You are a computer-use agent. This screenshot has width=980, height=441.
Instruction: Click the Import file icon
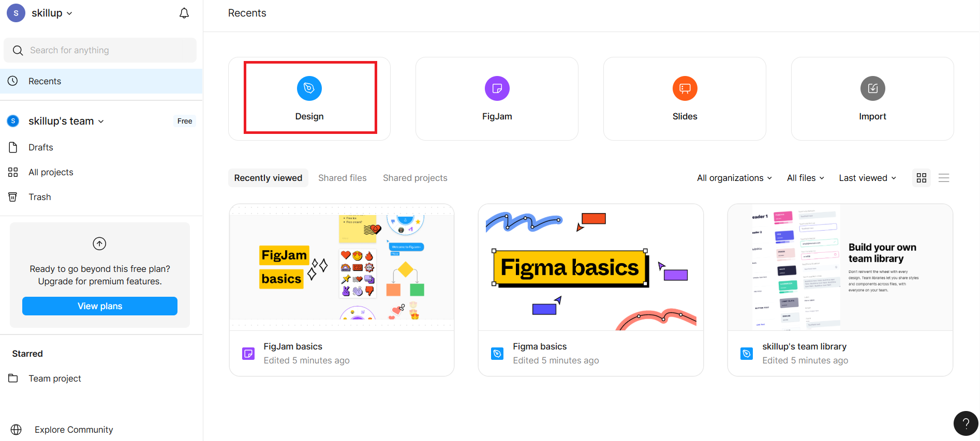pos(872,89)
